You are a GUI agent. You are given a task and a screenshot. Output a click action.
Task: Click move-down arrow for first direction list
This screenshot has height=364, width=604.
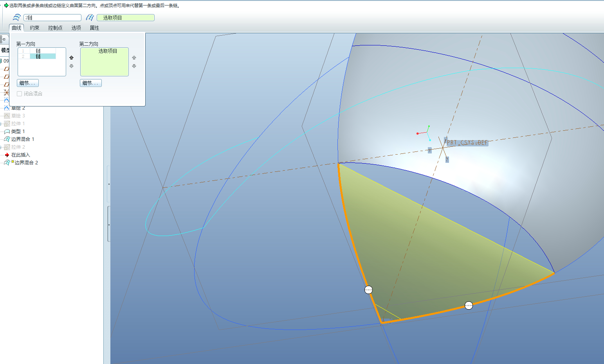(71, 66)
